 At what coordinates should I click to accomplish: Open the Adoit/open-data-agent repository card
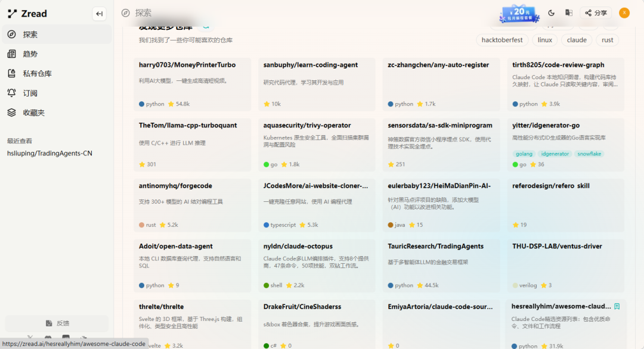pos(192,266)
